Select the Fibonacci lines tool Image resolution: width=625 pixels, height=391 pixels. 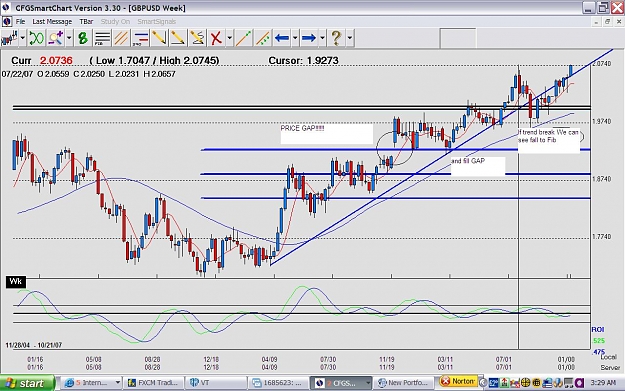click(x=102, y=38)
